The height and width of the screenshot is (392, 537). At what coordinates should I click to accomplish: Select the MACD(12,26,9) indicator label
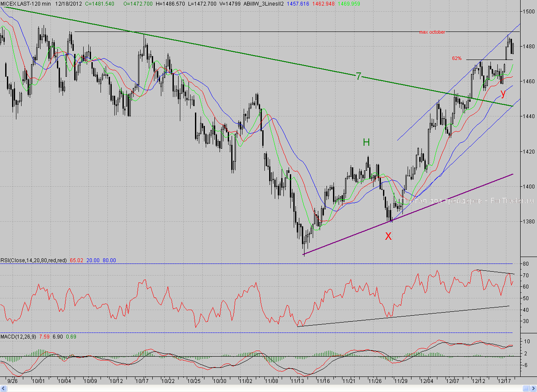point(19,336)
